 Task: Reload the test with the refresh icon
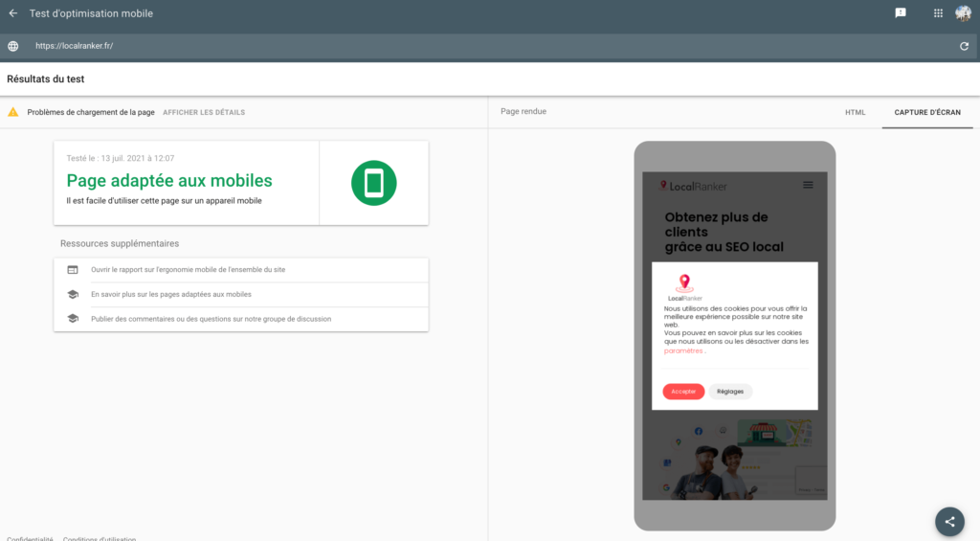coord(965,46)
